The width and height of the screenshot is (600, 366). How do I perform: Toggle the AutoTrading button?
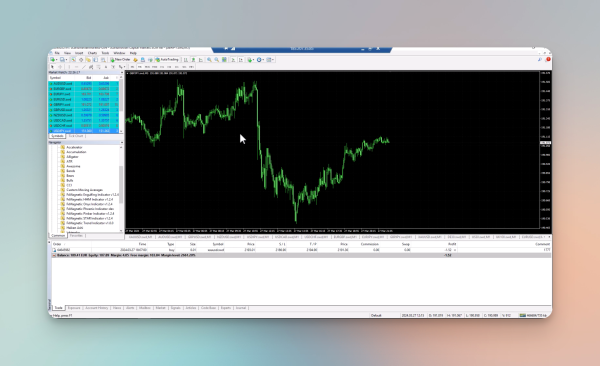click(x=167, y=60)
